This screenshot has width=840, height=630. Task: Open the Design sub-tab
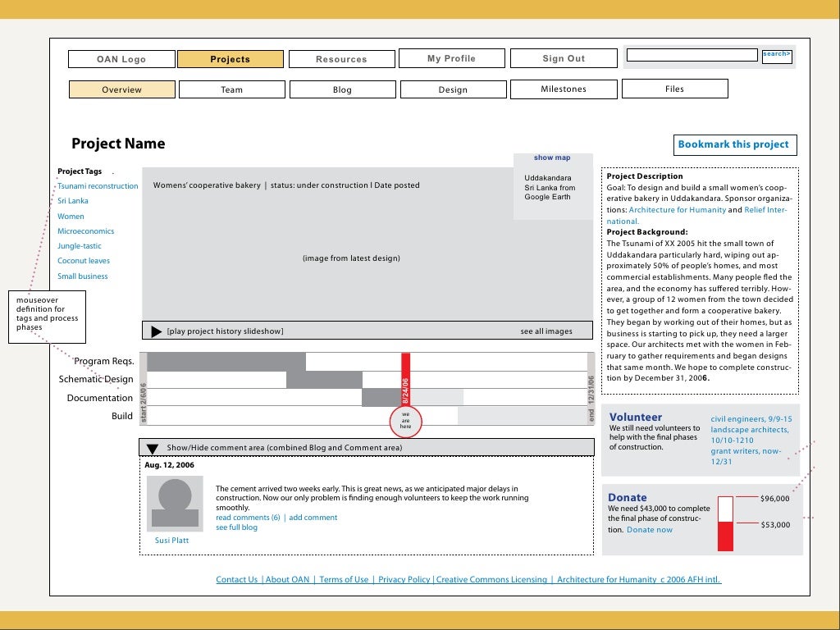(453, 89)
